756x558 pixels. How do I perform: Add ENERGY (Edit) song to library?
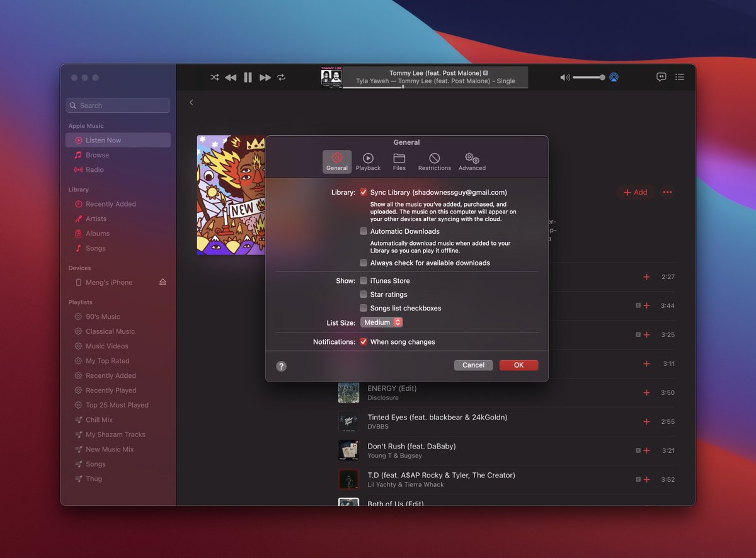tap(646, 393)
